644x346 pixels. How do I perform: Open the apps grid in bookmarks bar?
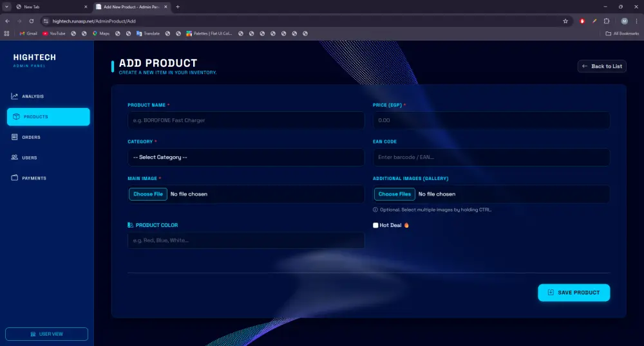point(6,33)
